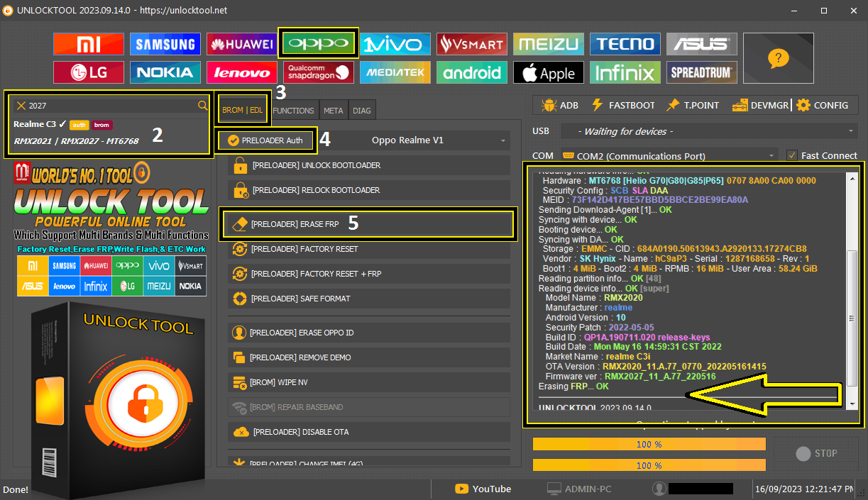
Task: Expand the USB device dropdown
Action: [x=709, y=131]
